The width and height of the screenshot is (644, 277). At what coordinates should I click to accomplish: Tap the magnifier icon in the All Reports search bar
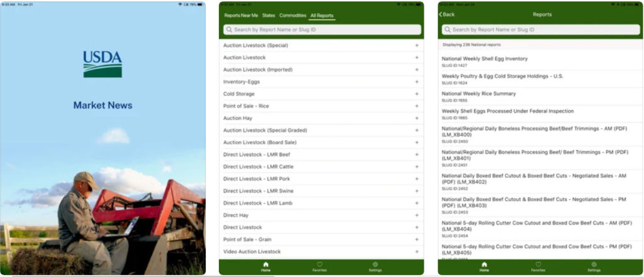[x=229, y=30]
